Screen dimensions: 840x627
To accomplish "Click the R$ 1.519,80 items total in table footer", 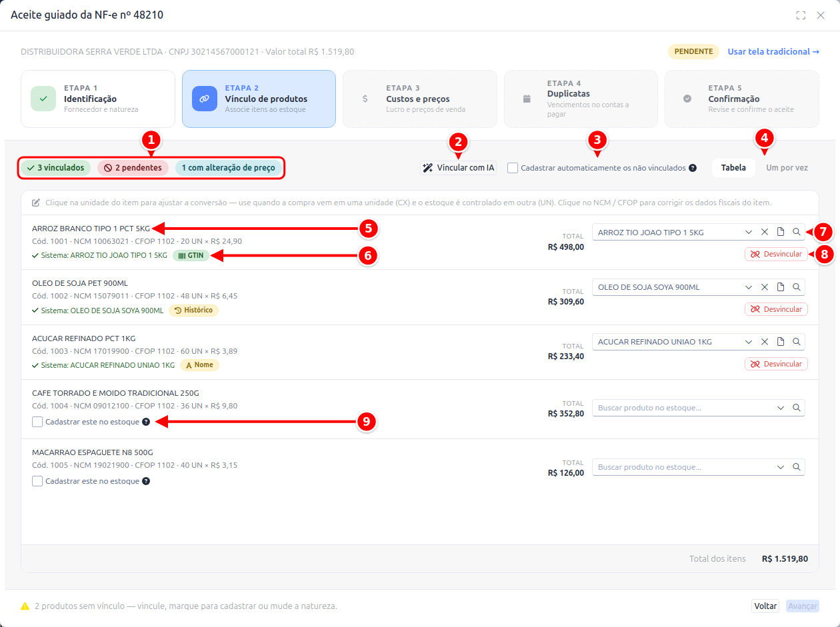I will [x=785, y=559].
